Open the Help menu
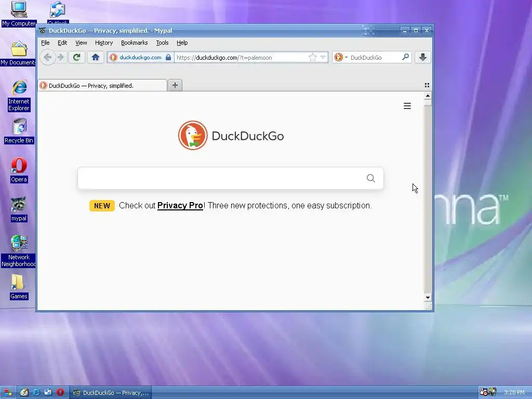The height and width of the screenshot is (399, 532). click(182, 43)
